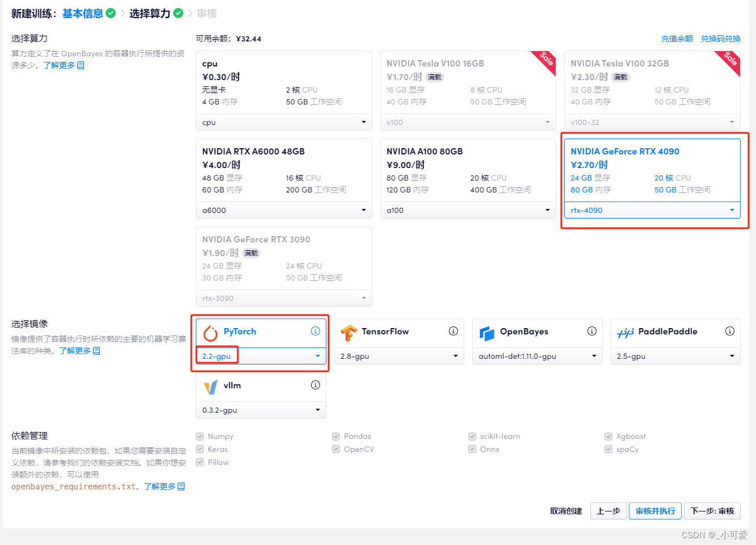Go to 选择算力 breadcrumb step

pos(150,14)
